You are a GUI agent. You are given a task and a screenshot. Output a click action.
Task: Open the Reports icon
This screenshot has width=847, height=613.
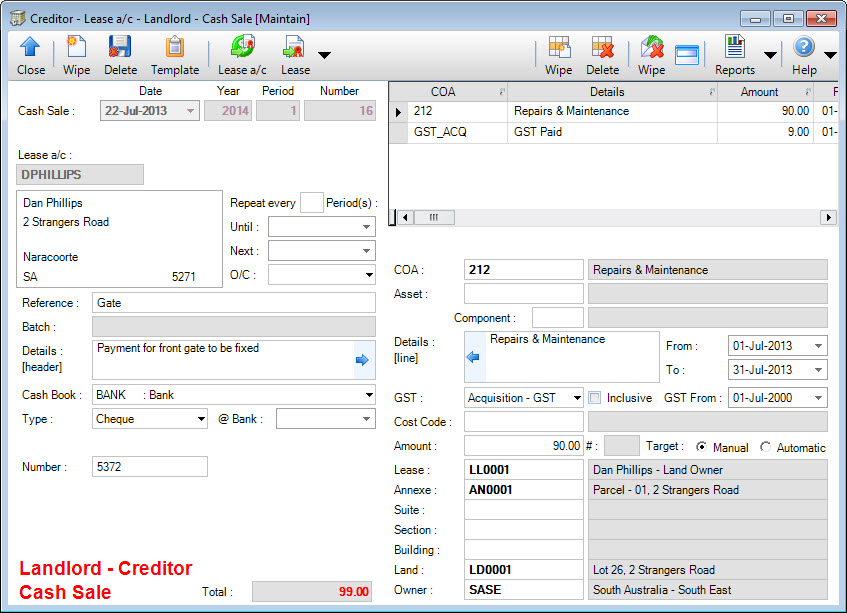click(x=735, y=48)
